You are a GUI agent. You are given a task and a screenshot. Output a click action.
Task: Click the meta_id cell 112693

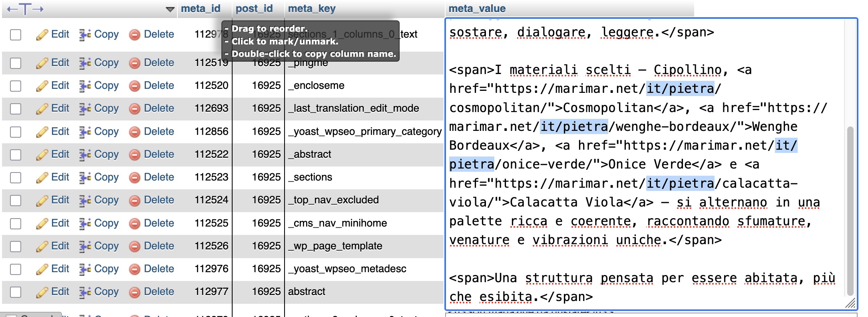[x=211, y=108]
